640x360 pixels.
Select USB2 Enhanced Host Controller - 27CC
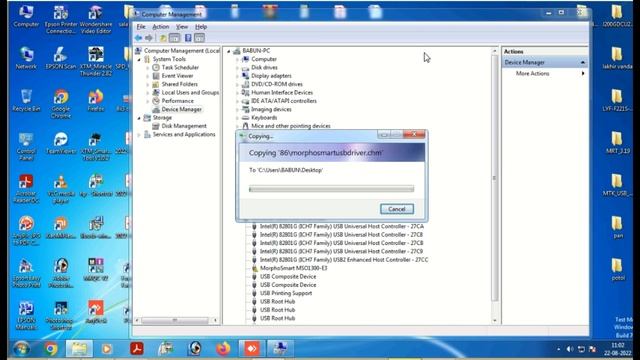[344, 260]
